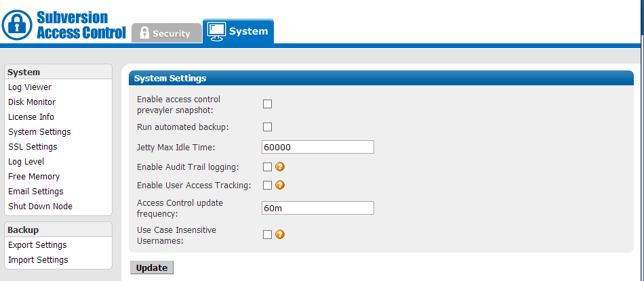
Task: Click 'Use Case Insensitive Usernames:' label
Action: click(x=177, y=236)
